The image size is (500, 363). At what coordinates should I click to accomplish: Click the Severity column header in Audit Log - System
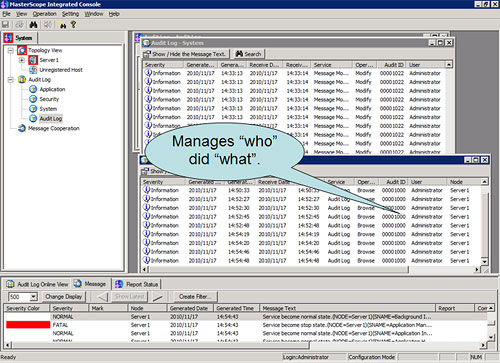coord(163,65)
